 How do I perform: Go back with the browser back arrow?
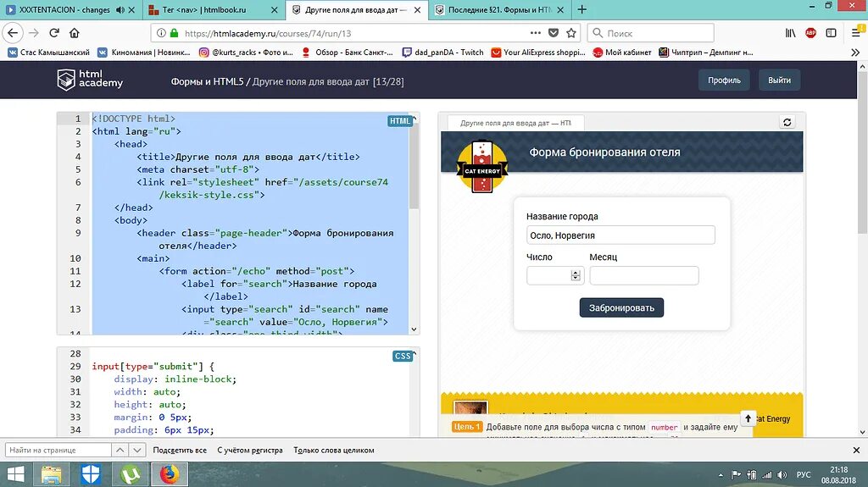[x=13, y=33]
